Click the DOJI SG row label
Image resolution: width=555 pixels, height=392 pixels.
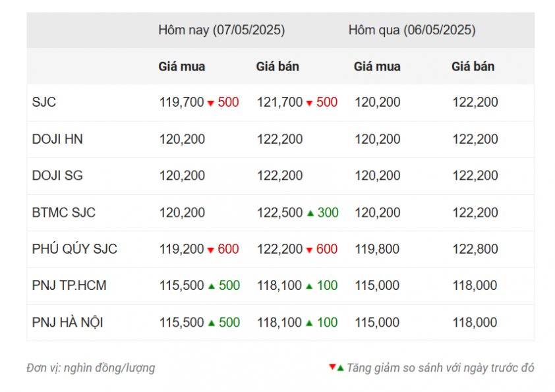tap(57, 175)
